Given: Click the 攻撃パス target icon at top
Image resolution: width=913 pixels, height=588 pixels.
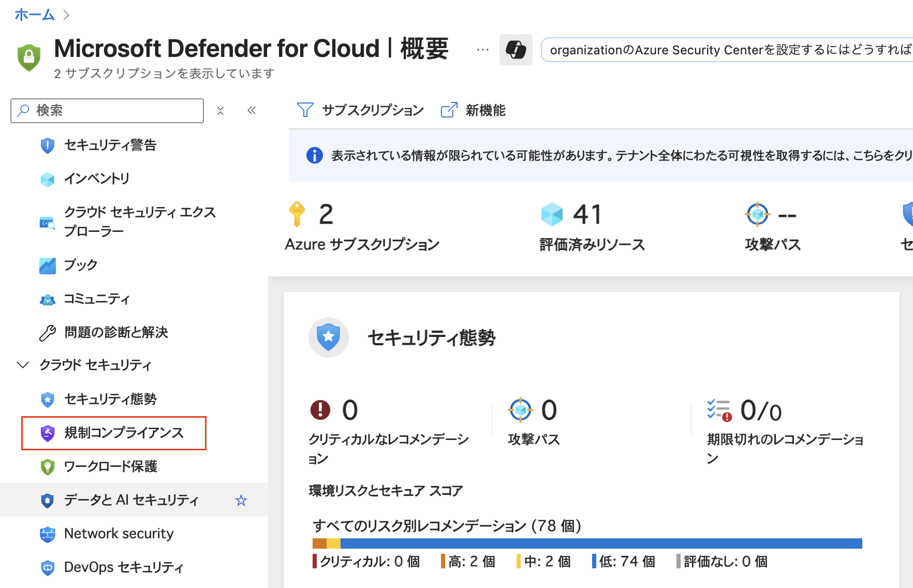Looking at the screenshot, I should pyautogui.click(x=758, y=214).
